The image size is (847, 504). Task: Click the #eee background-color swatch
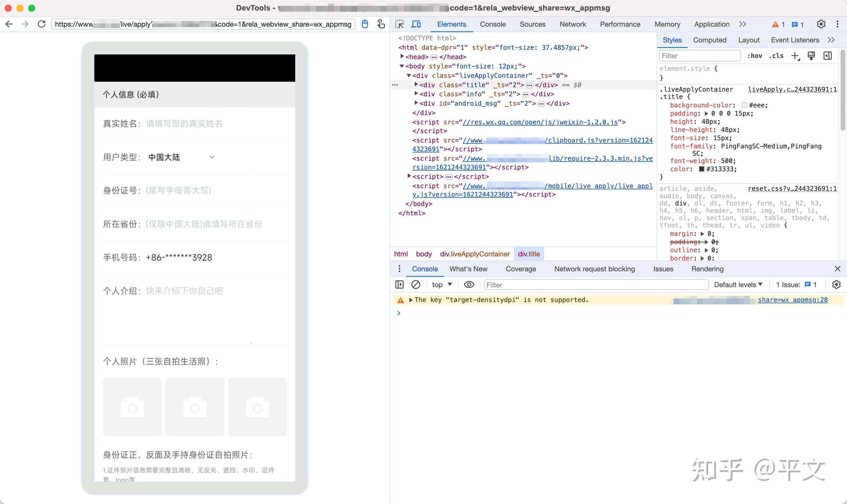[x=744, y=105]
